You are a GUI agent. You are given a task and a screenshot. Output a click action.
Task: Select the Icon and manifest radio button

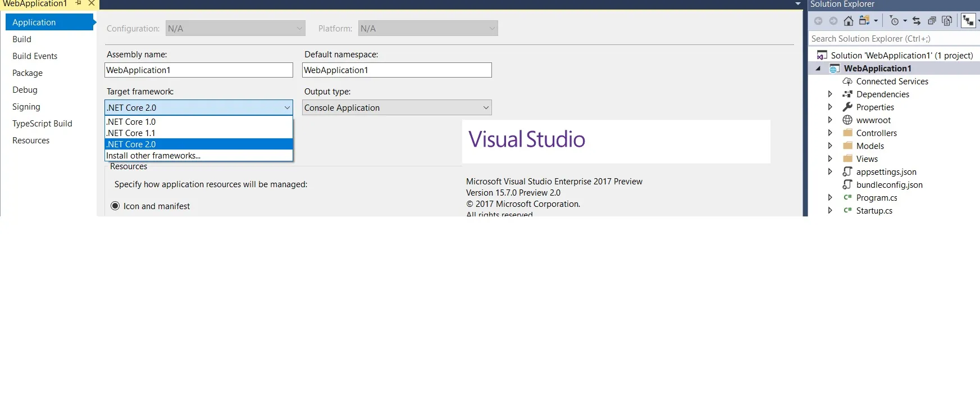click(x=115, y=206)
